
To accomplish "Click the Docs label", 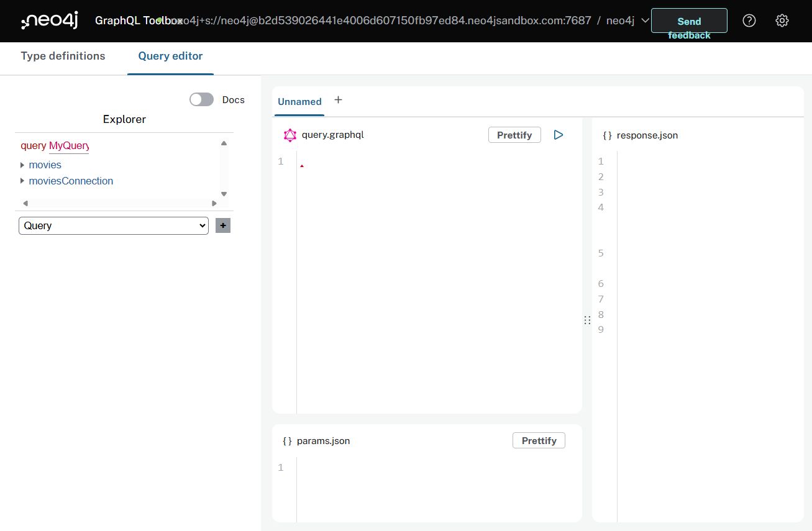I will point(234,100).
